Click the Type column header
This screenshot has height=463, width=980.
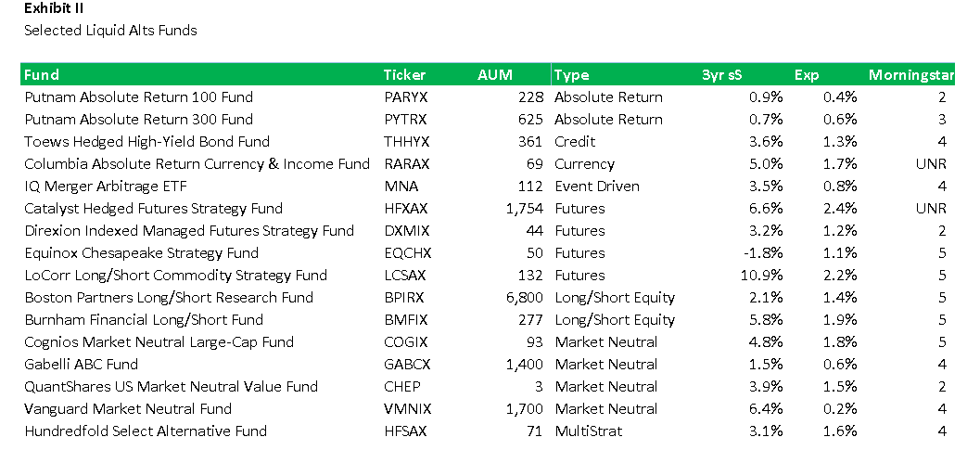pyautogui.click(x=571, y=75)
